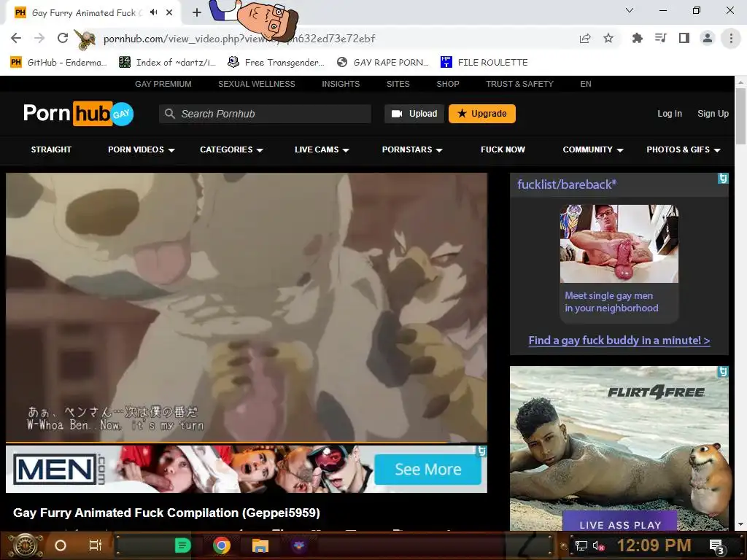Expand the tab search chevron
Screen dimensions: 747x560
tap(630, 10)
